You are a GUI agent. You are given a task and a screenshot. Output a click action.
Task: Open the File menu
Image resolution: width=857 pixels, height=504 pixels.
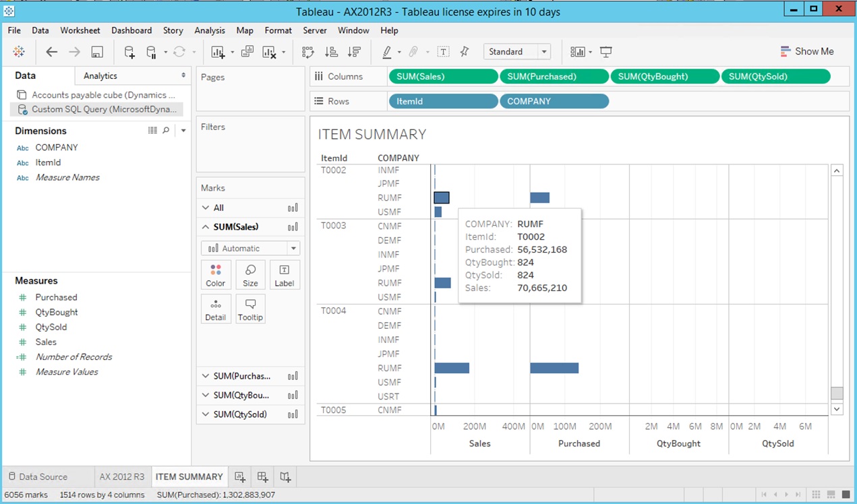click(x=14, y=30)
